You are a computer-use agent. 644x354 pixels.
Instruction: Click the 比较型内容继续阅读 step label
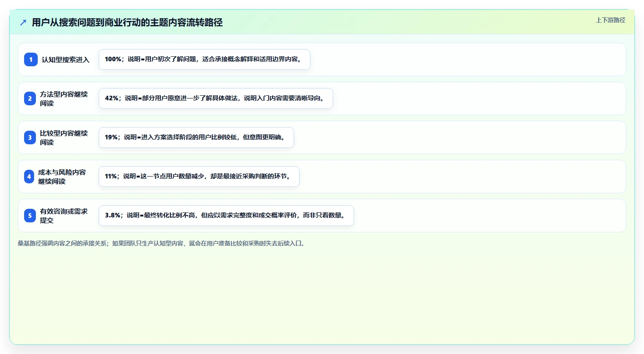64,138
